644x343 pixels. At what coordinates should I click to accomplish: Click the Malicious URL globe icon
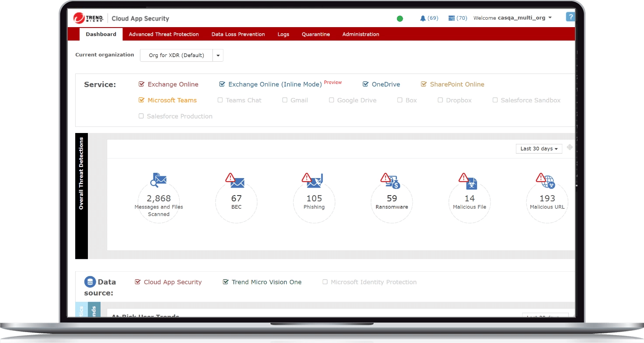pyautogui.click(x=546, y=180)
